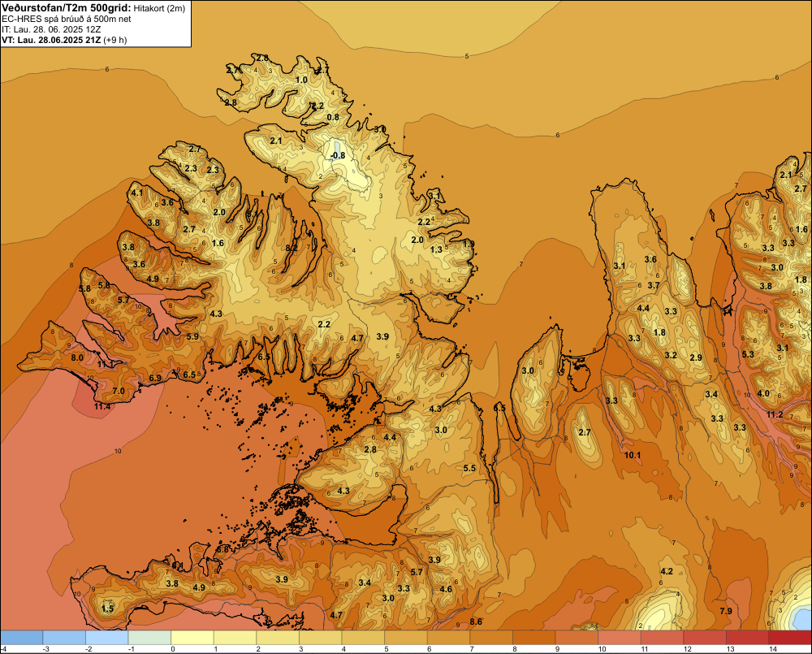Viewport: 812px width, 654px height.
Task: Click the 5.3 temperature label
Action: click(749, 354)
